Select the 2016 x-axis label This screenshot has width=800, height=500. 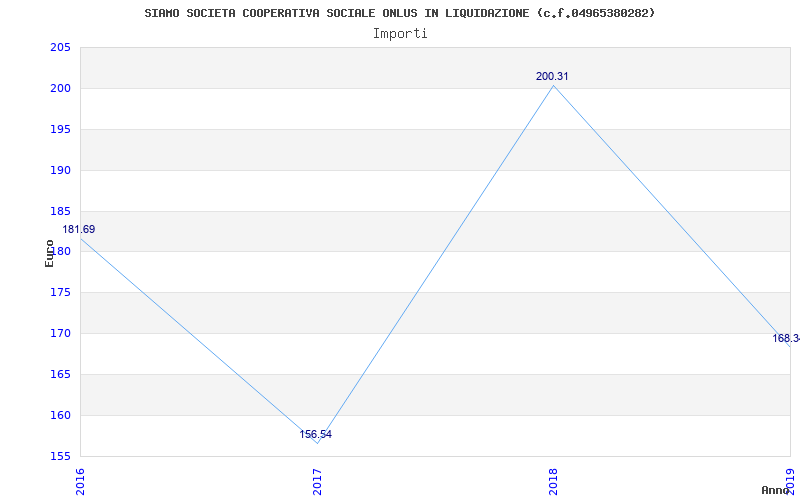tap(80, 482)
